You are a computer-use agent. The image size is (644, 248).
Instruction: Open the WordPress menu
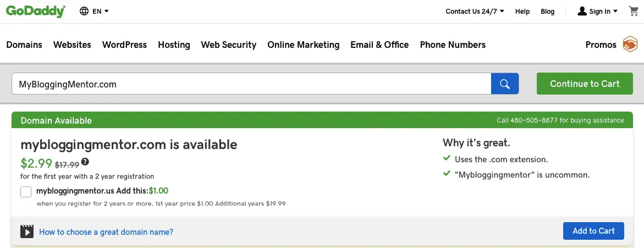(124, 45)
